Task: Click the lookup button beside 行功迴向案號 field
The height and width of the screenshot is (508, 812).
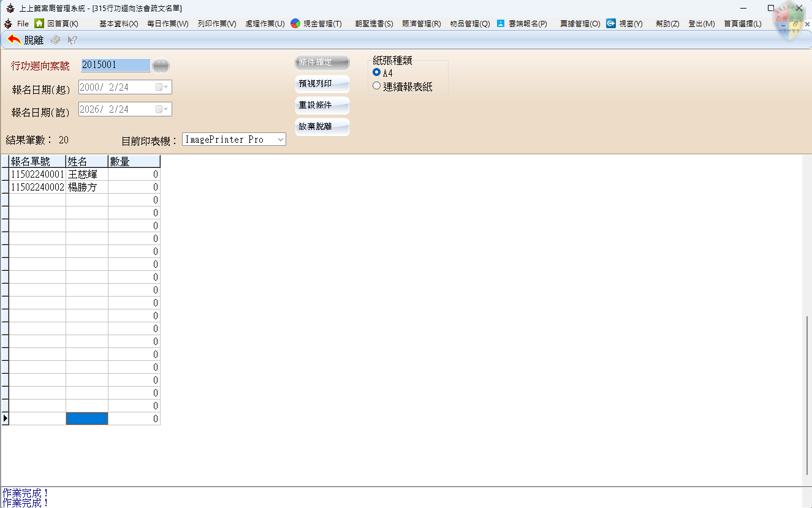Action: (161, 66)
